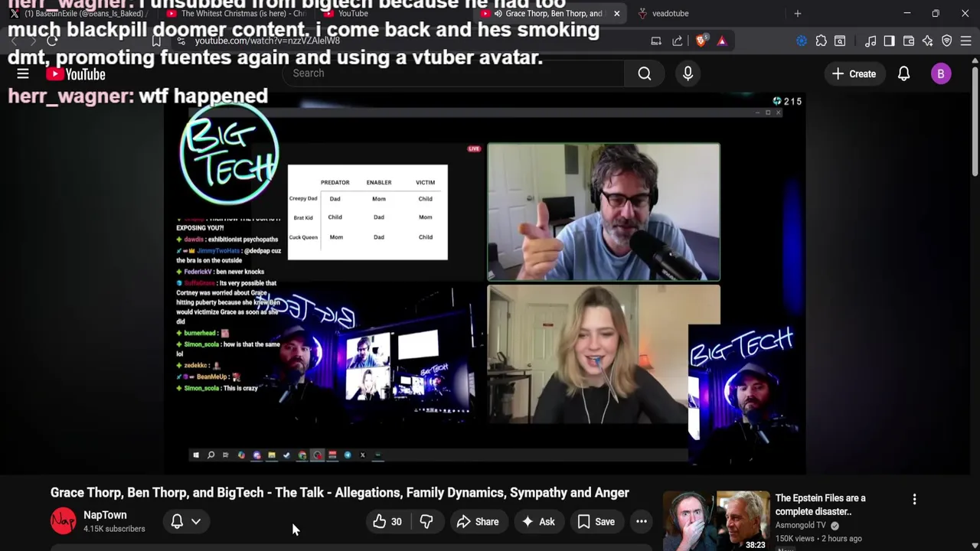Open the more actions three-dot menu
This screenshot has height=551, width=980.
[x=642, y=521]
